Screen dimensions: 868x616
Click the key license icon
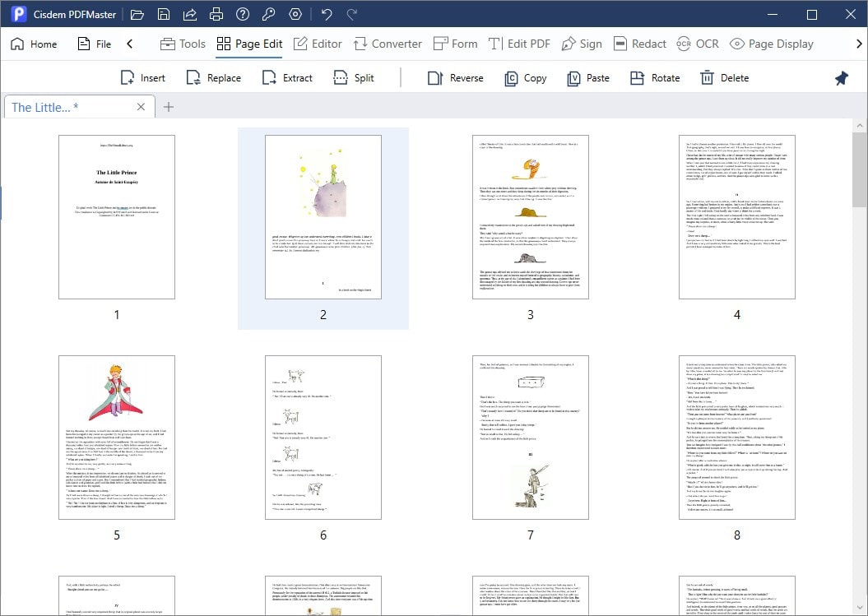268,14
